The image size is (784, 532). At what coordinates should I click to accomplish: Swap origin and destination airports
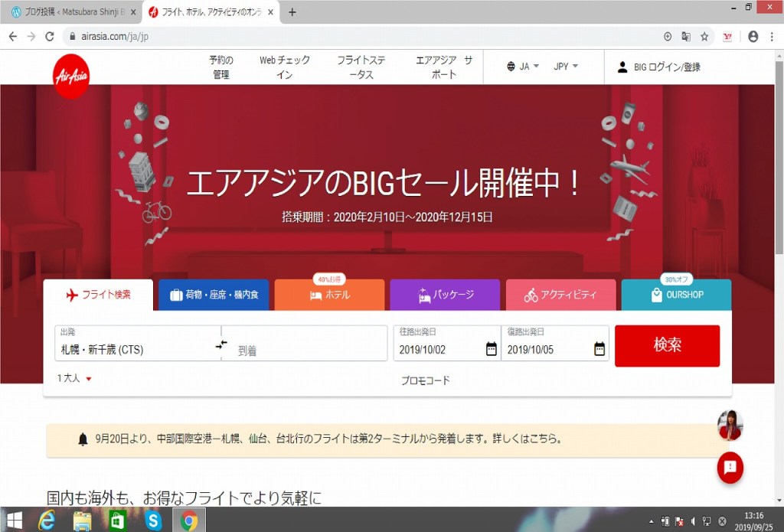(221, 344)
